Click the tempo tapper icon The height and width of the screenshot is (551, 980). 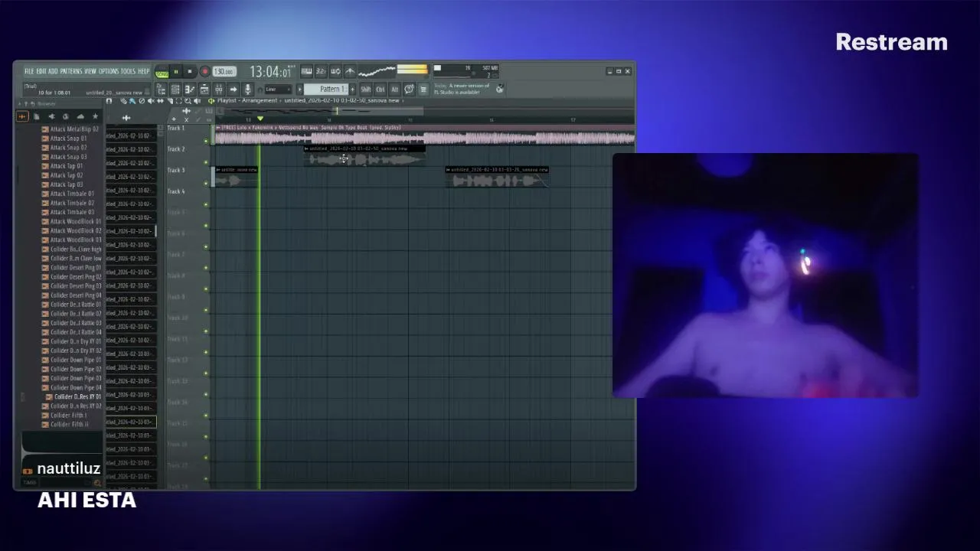[x=409, y=89]
